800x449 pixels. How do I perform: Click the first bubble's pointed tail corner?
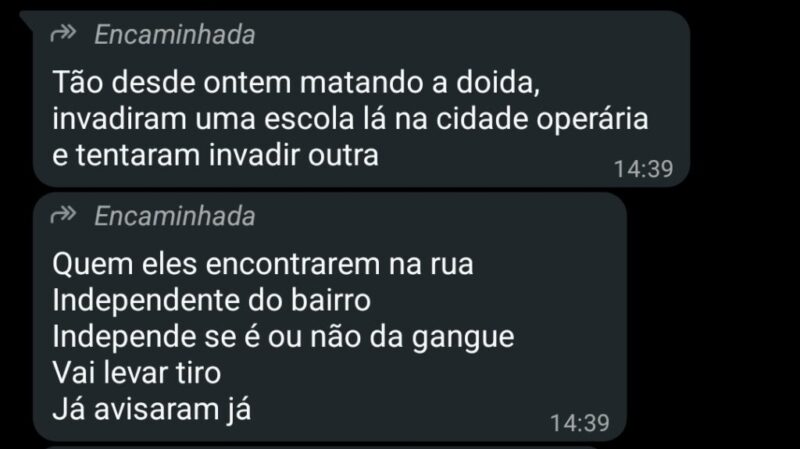click(27, 17)
